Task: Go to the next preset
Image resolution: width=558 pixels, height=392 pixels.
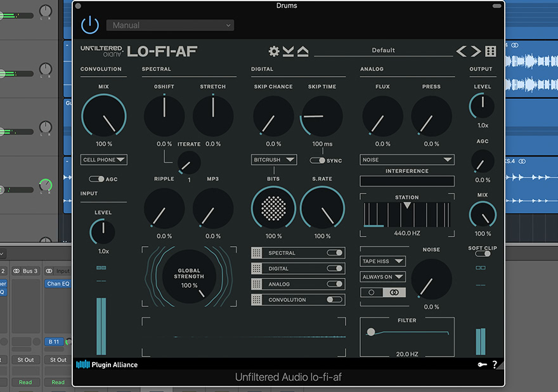Action: point(476,51)
